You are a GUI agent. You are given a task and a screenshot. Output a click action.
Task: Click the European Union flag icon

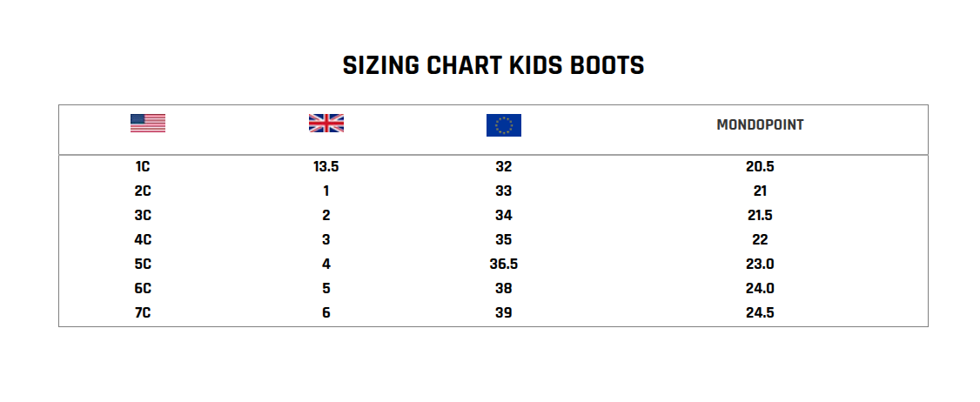[503, 125]
